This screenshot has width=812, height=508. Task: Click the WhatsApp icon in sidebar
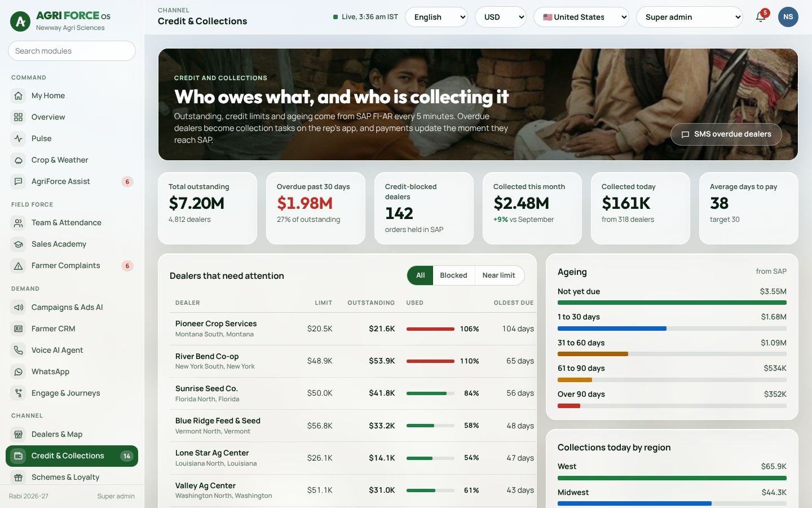(19, 372)
